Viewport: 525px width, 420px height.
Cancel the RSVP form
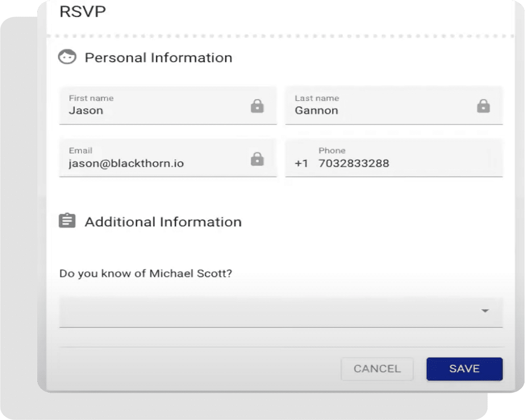click(x=377, y=369)
